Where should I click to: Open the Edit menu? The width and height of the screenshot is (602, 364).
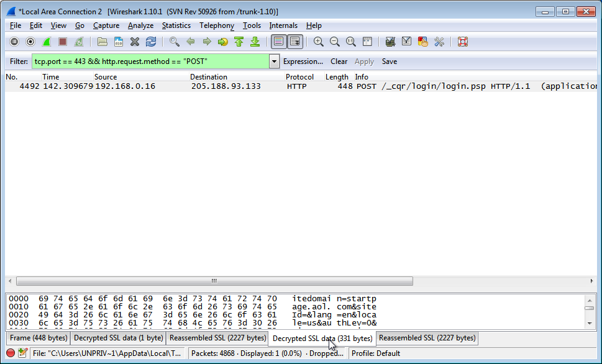35,25
